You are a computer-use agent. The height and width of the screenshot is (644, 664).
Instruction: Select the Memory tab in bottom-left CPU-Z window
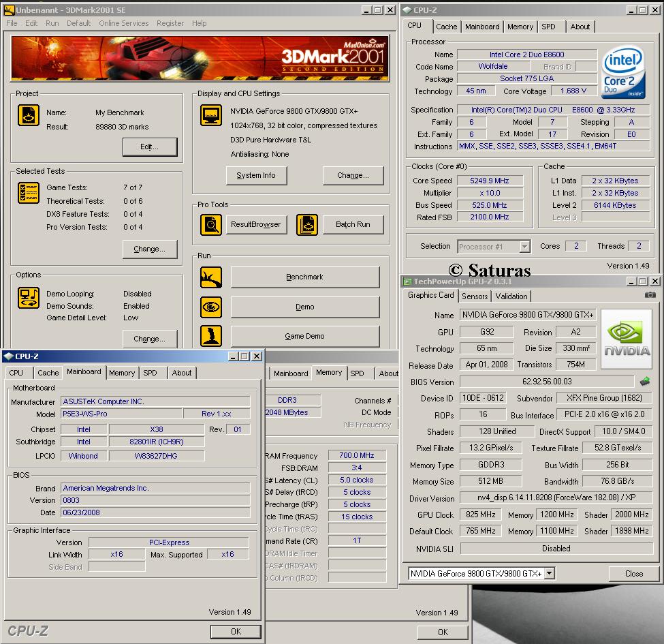[121, 373]
